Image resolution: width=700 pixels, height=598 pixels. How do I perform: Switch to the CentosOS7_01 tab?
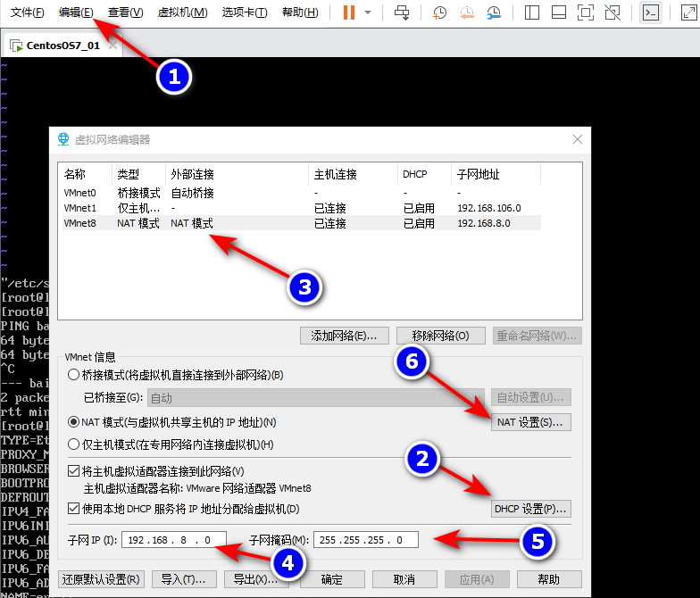click(x=62, y=46)
